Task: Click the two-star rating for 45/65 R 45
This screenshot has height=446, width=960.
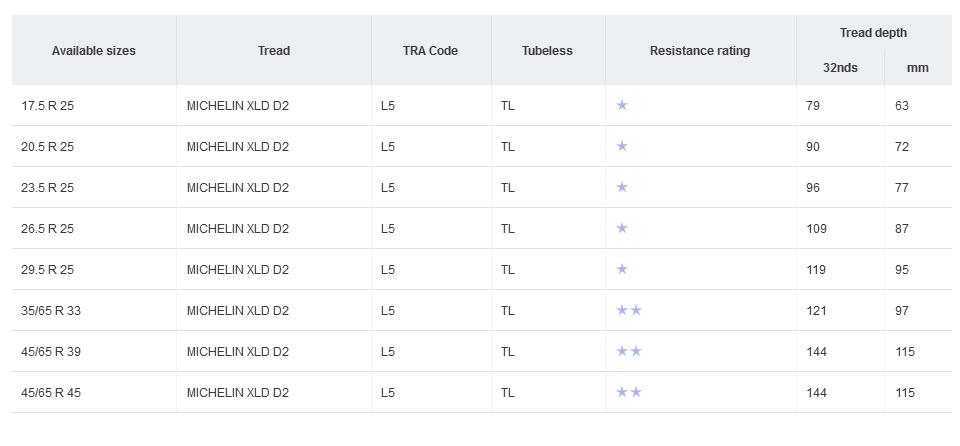Action: point(629,392)
